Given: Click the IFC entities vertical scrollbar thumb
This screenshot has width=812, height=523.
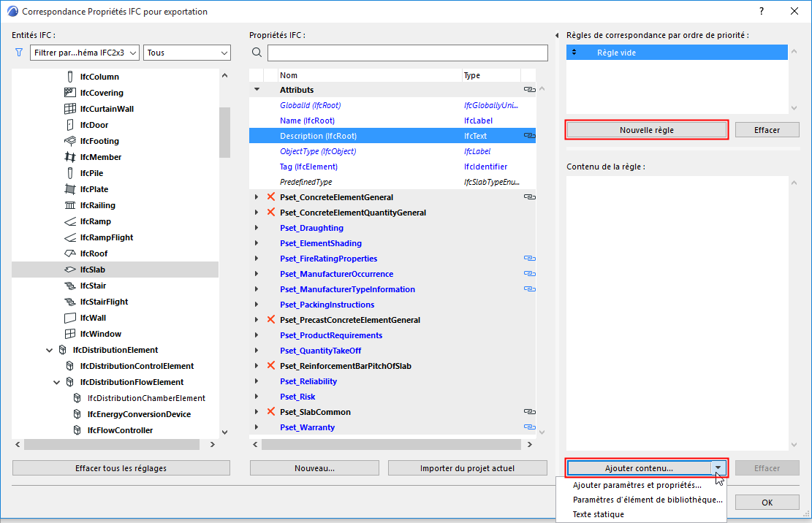Looking at the screenshot, I should (x=224, y=132).
